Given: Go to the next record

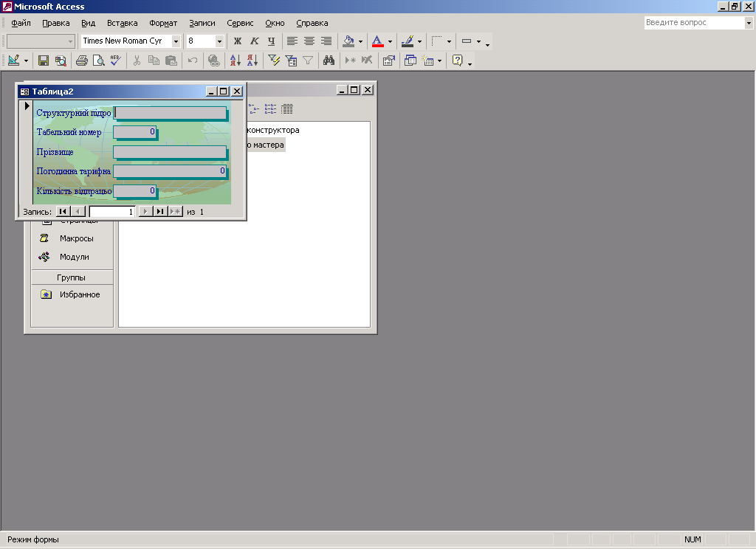Looking at the screenshot, I should (145, 211).
